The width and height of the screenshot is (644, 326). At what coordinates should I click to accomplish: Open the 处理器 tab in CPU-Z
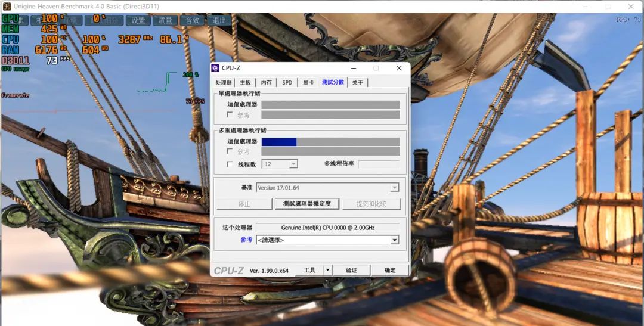224,82
